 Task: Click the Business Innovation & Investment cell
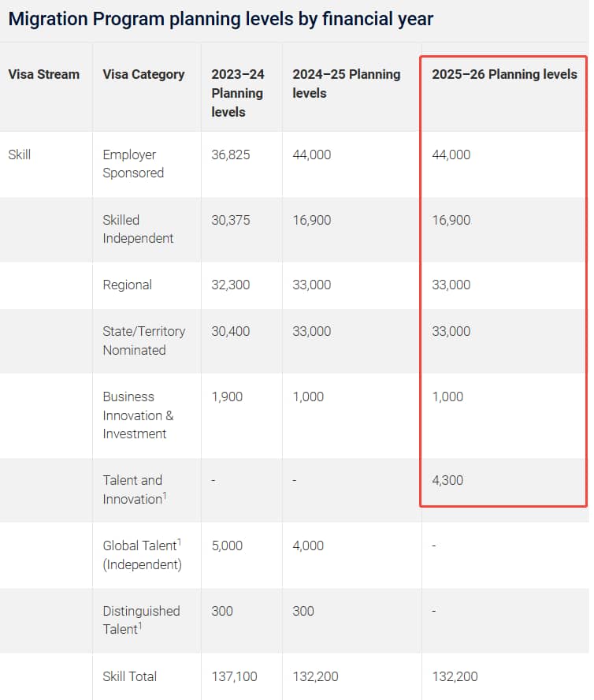[138, 415]
